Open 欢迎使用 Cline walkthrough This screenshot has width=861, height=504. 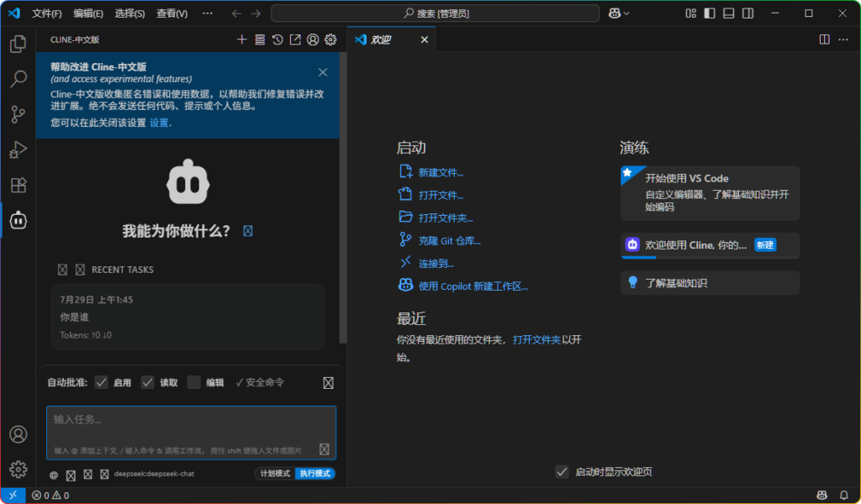click(x=710, y=245)
